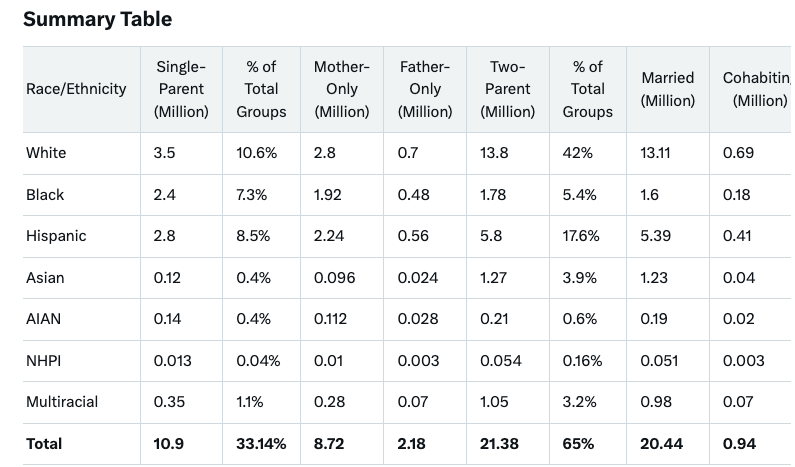Select the Two-Parent (Million) column header
The width and height of the screenshot is (795, 467).
coord(507,89)
